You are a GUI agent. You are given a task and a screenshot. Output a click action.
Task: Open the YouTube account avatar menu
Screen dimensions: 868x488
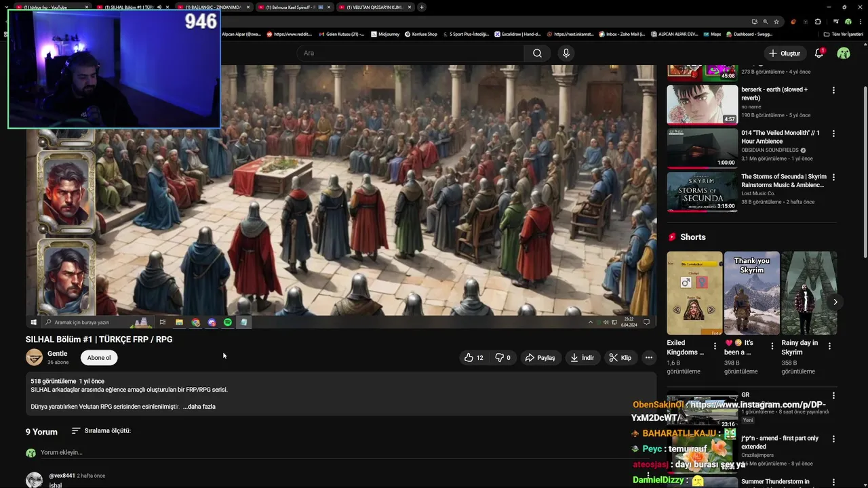pyautogui.click(x=844, y=53)
